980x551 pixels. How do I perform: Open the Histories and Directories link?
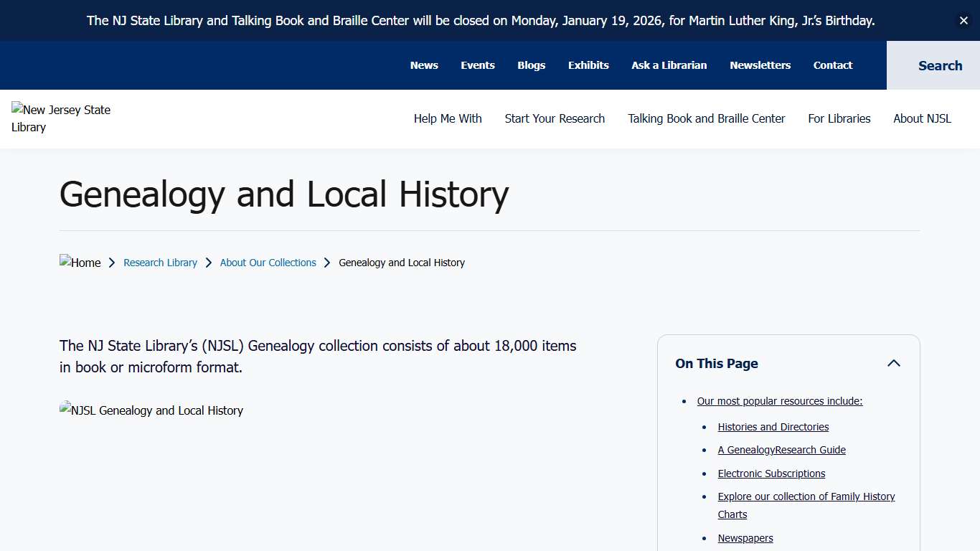(773, 426)
